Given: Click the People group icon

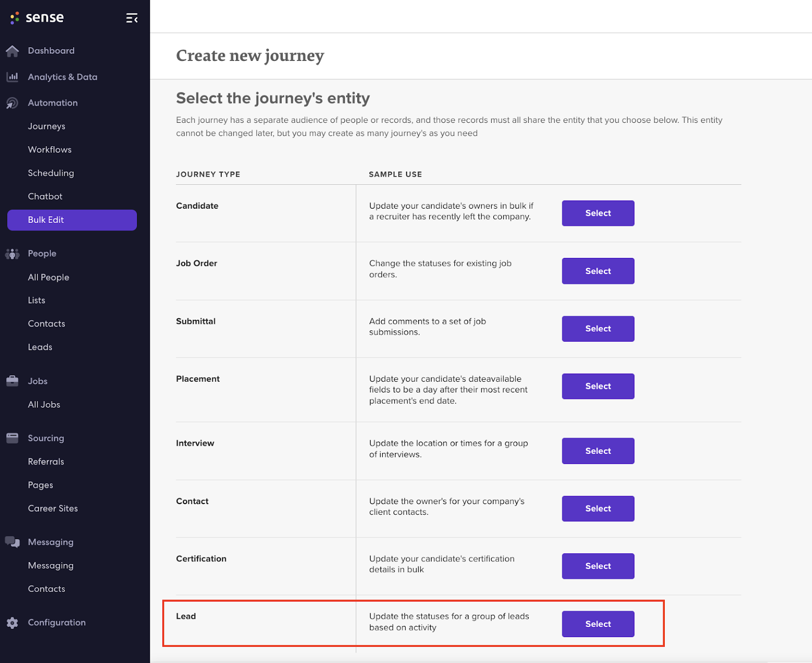Looking at the screenshot, I should click(x=12, y=254).
